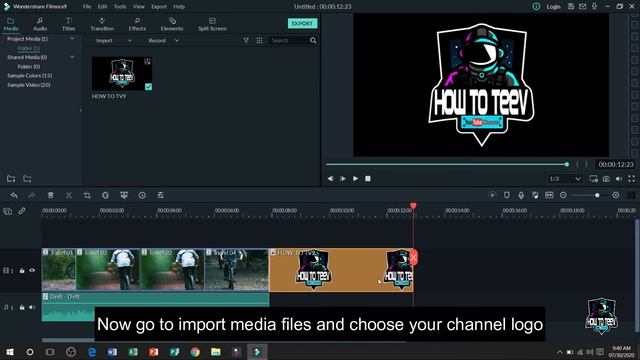Open preview display settings monitor icon
The height and width of the screenshot is (360, 640).
593,179
